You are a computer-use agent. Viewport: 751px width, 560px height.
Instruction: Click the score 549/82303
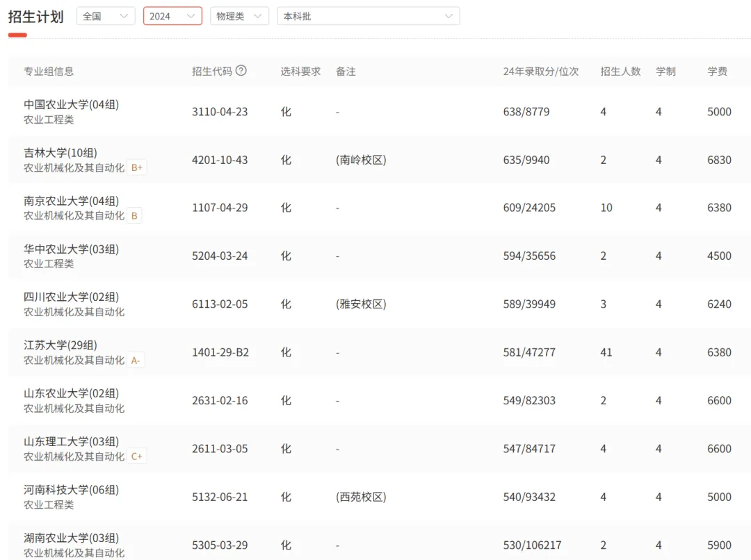pos(529,401)
